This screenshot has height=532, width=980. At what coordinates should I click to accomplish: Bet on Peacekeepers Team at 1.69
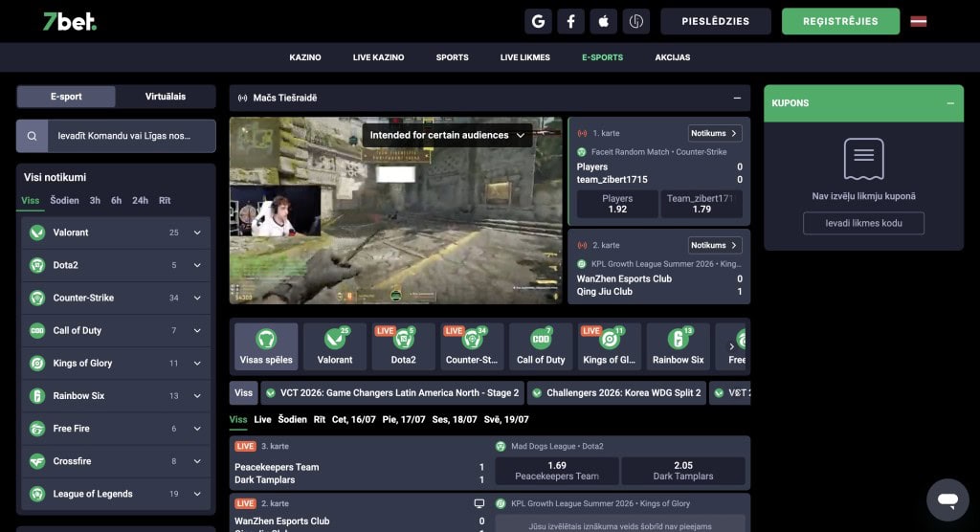(x=557, y=471)
